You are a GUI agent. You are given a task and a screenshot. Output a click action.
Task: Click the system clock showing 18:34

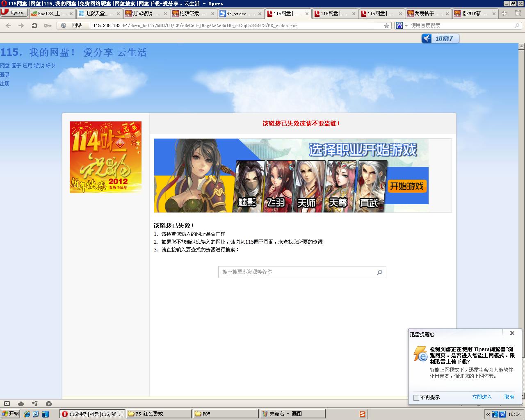[x=514, y=414]
